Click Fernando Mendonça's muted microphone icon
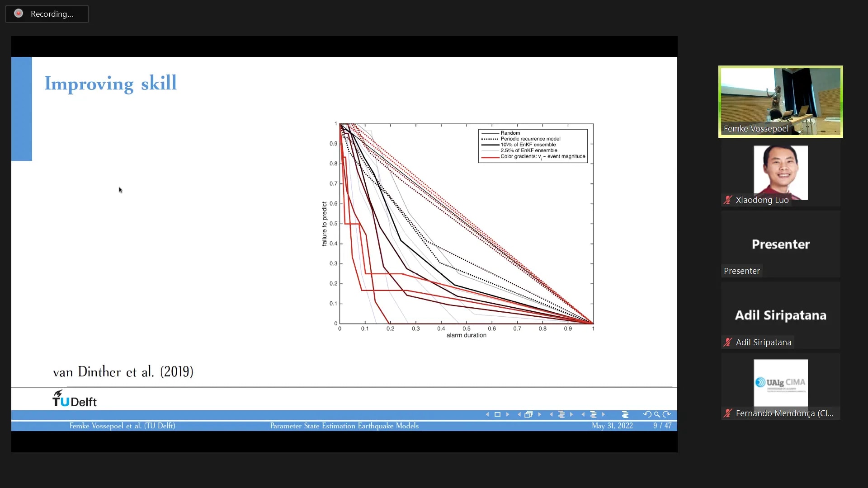The height and width of the screenshot is (488, 868). click(727, 413)
